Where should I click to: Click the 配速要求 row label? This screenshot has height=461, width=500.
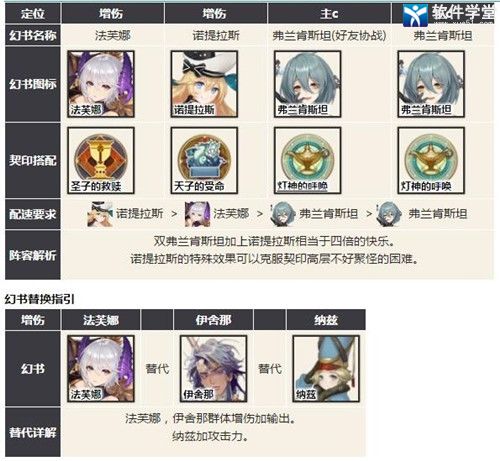pos(33,214)
